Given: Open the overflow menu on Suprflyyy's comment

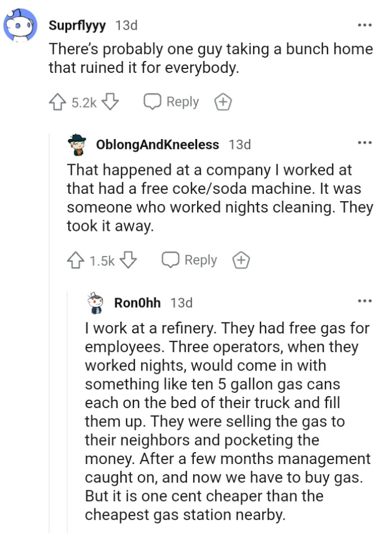Looking at the screenshot, I should pyautogui.click(x=365, y=25).
